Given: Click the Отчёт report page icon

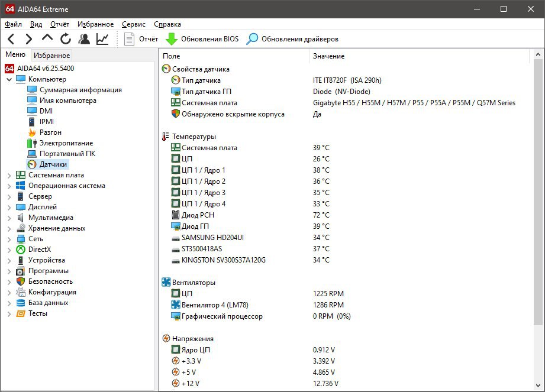Looking at the screenshot, I should tap(130, 39).
